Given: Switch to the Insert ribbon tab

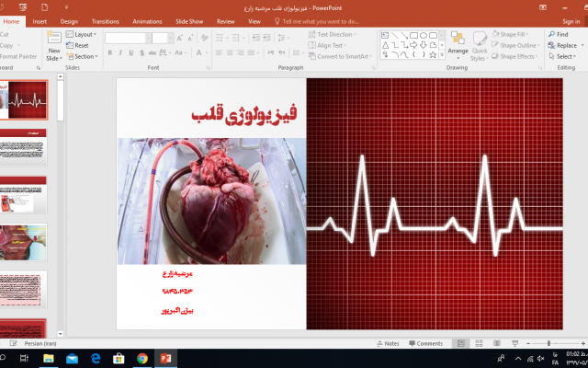Looking at the screenshot, I should (x=40, y=21).
